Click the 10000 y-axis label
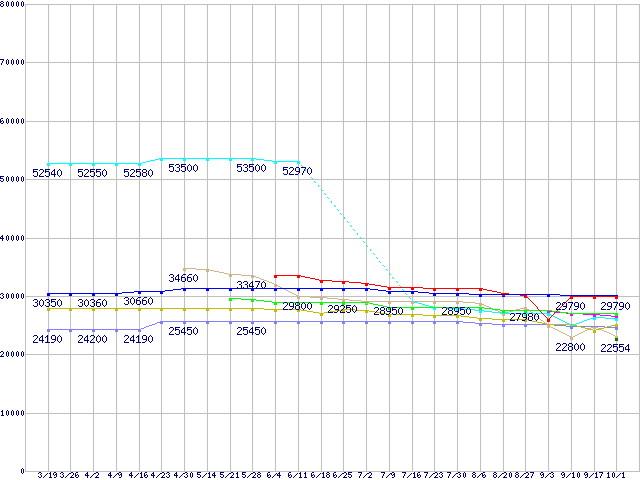 click(x=13, y=413)
